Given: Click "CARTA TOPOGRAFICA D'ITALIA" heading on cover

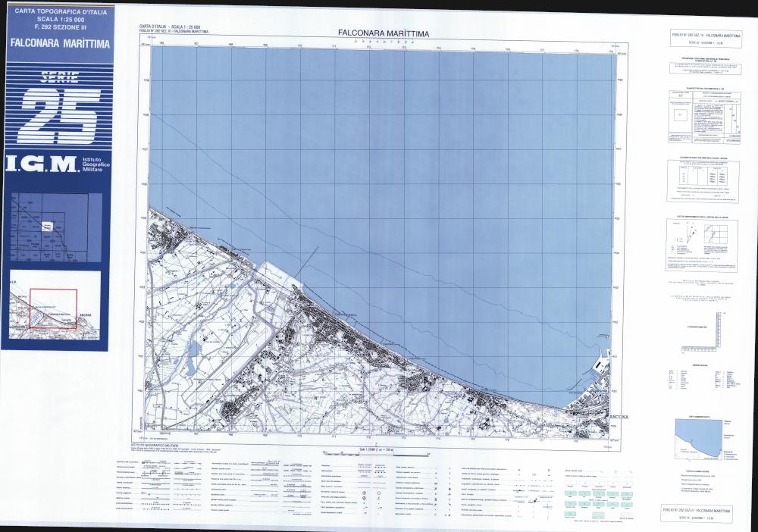Looking at the screenshot, I should point(61,12).
